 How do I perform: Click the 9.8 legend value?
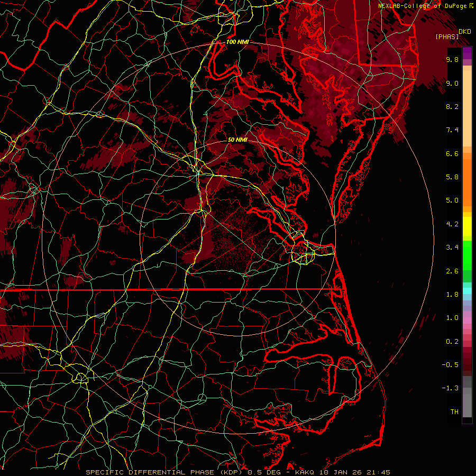452,59
